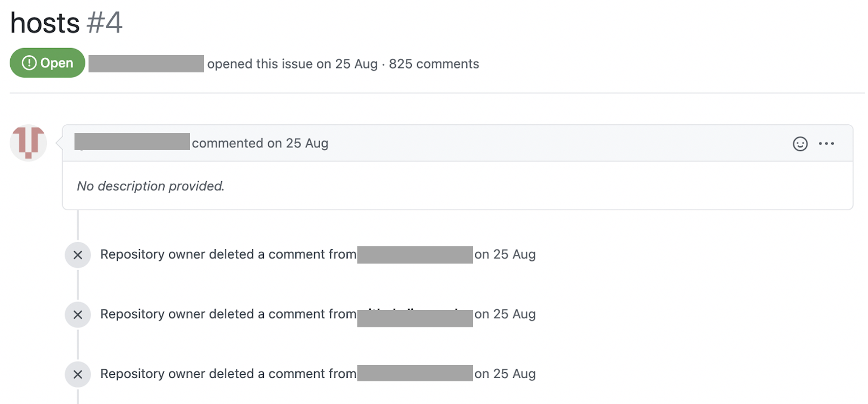This screenshot has height=404, width=868.
Task: Click the 'commented on 25 Aug' timestamp
Action: click(307, 143)
